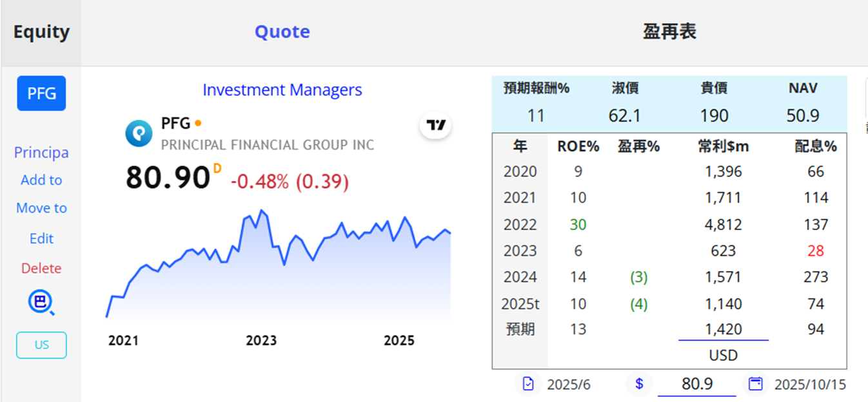868x402 pixels.
Task: Click the magnifier search icon in sidebar
Action: (41, 302)
